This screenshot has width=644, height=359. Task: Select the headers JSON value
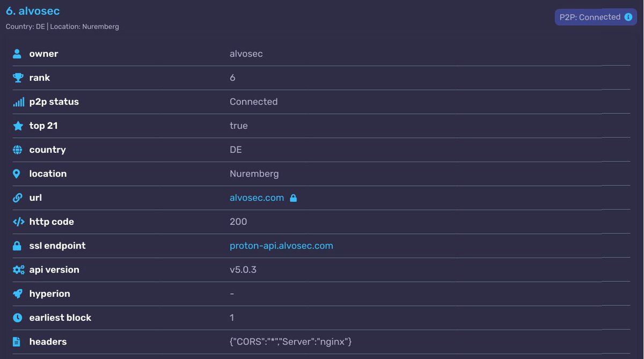pos(290,342)
